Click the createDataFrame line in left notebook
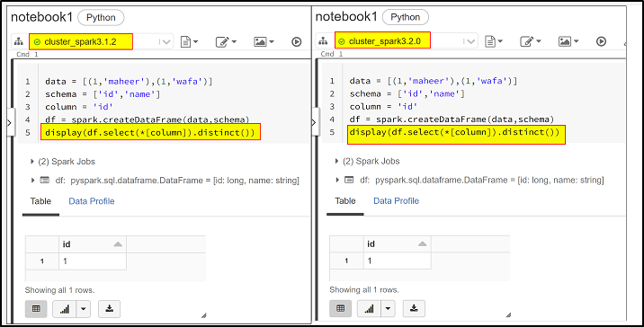Viewport: 644px width, 327px height. (148, 119)
